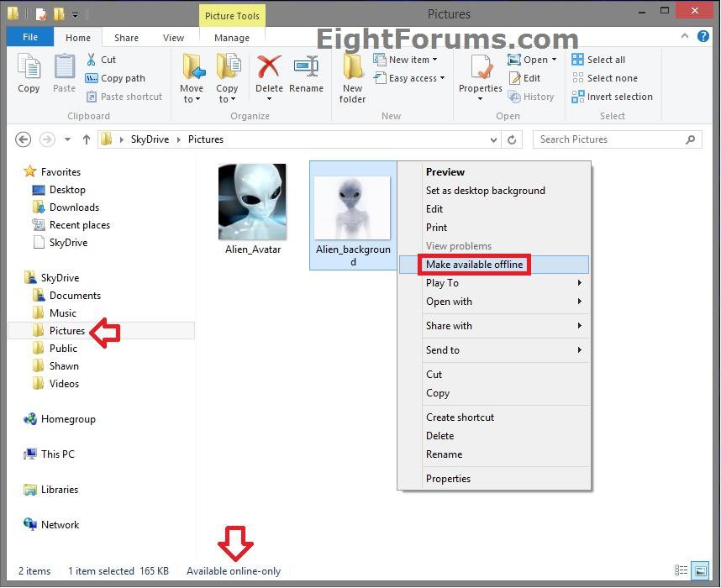Choose Make available offline menu entry
The height and width of the screenshot is (588, 721).
[x=474, y=265]
